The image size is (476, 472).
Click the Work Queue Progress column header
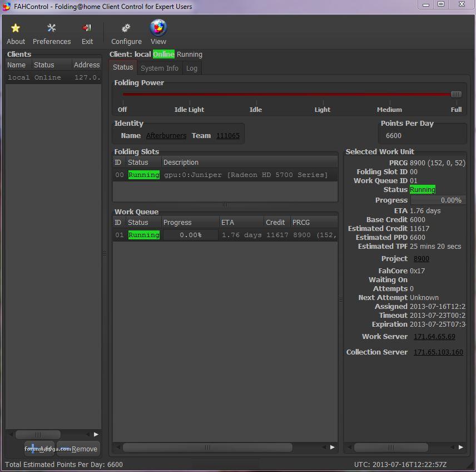coord(190,223)
